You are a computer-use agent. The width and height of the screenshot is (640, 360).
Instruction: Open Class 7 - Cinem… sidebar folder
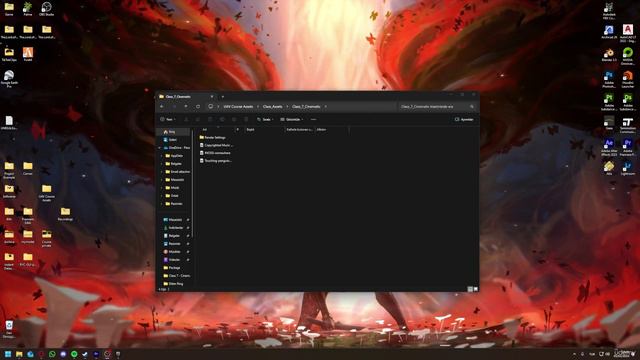176,276
